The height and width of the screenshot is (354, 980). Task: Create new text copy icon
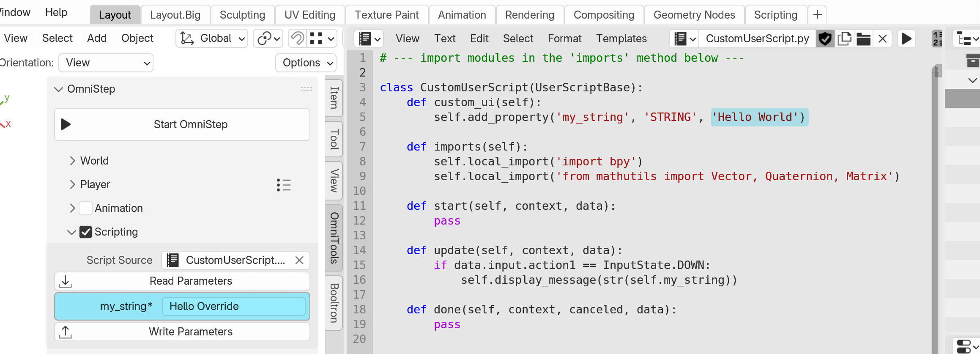(x=844, y=39)
